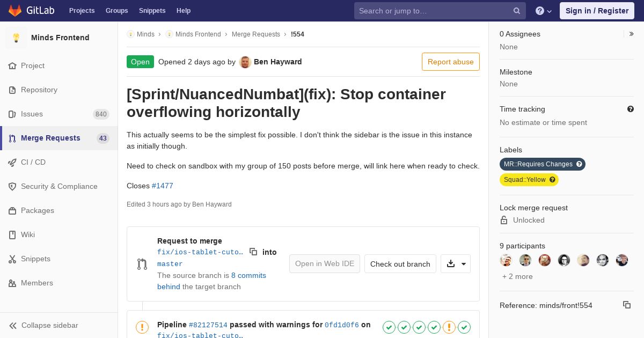644x338 pixels.
Task: Copy the source branch name icon
Action: click(x=253, y=252)
